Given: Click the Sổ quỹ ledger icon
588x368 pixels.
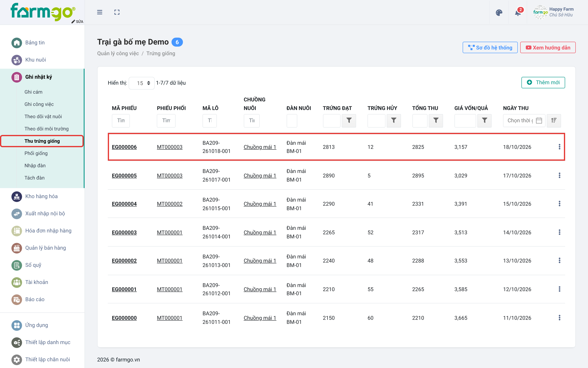Looking at the screenshot, I should 17,265.
